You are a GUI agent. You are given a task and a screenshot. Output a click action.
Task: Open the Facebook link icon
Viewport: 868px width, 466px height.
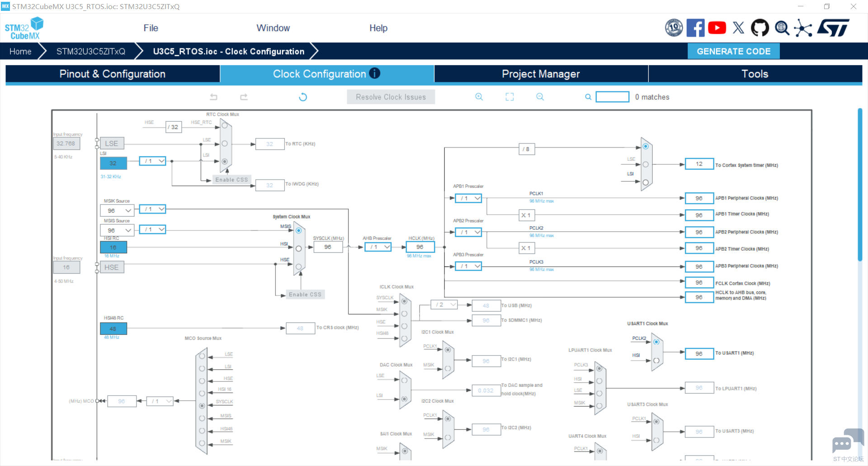(695, 28)
